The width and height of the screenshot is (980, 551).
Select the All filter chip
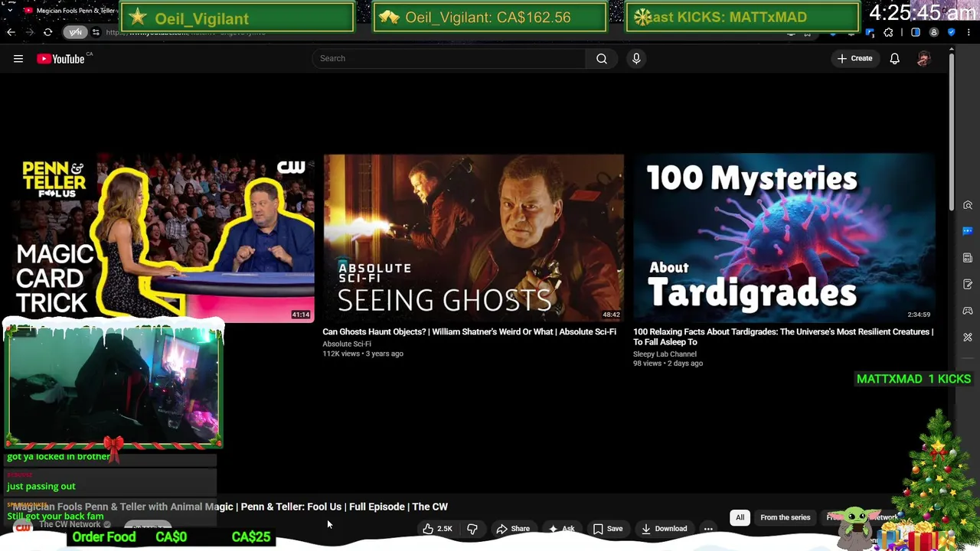point(740,517)
